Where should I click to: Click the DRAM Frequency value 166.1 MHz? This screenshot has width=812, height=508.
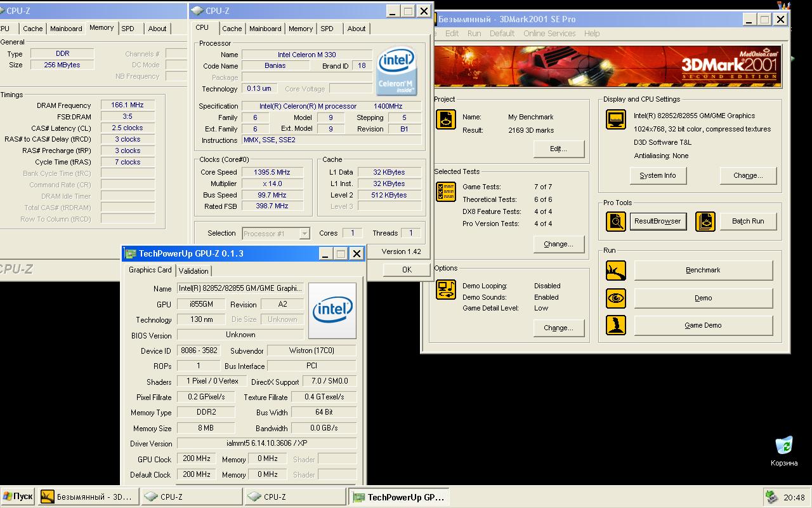[128, 105]
